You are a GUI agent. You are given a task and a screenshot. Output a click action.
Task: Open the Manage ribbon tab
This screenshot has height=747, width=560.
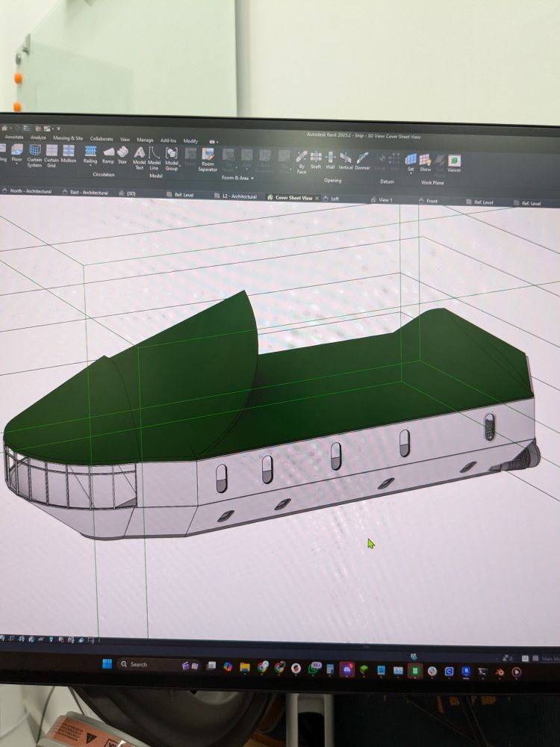tap(146, 140)
